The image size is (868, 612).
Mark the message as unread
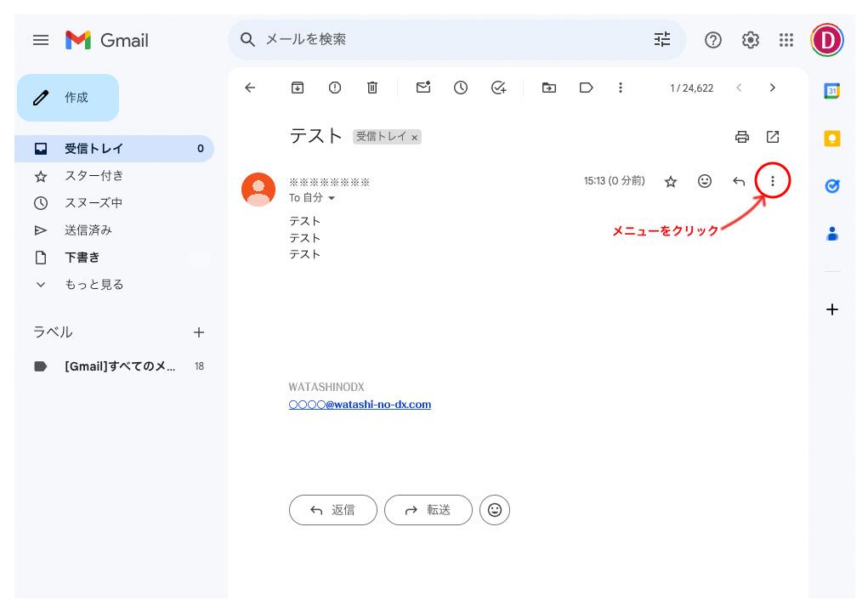click(423, 88)
